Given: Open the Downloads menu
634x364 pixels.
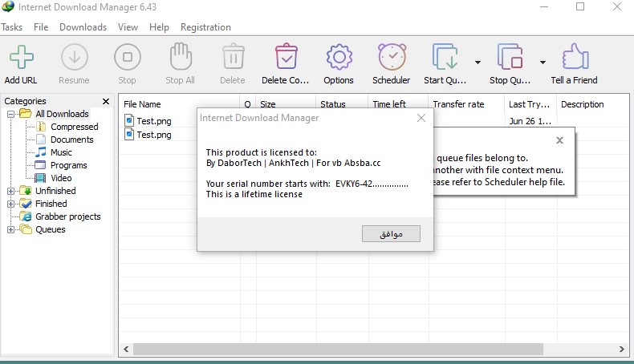Looking at the screenshot, I should [83, 27].
